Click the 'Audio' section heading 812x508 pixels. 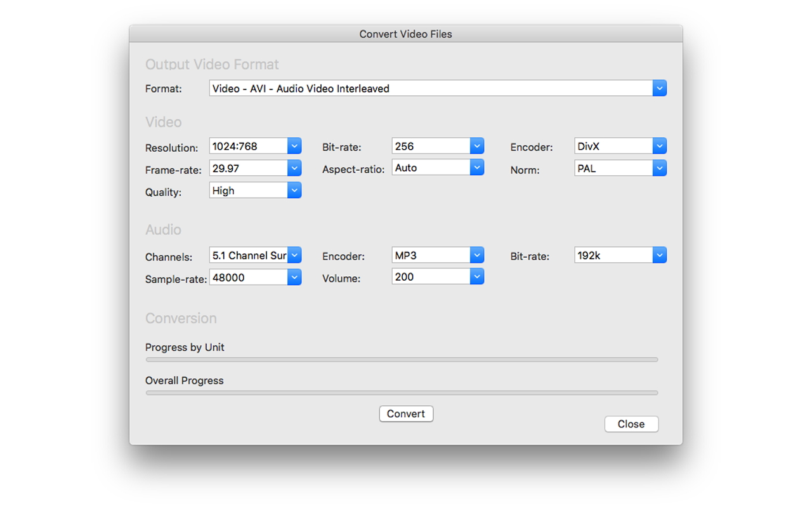point(163,230)
